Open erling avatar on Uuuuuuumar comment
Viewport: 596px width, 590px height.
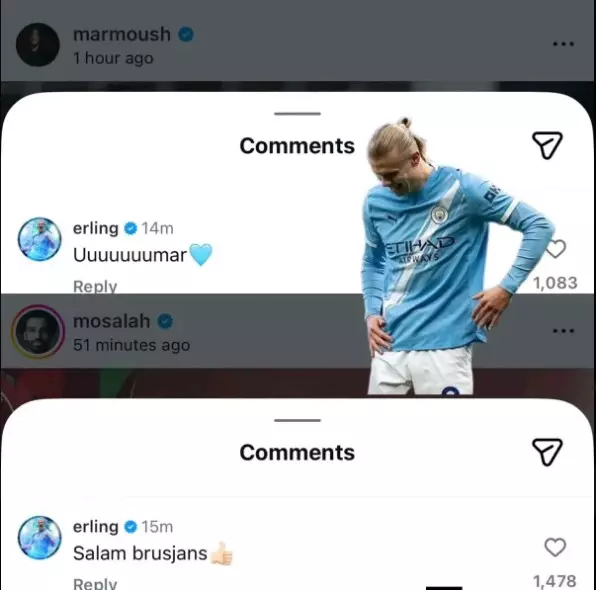click(40, 239)
